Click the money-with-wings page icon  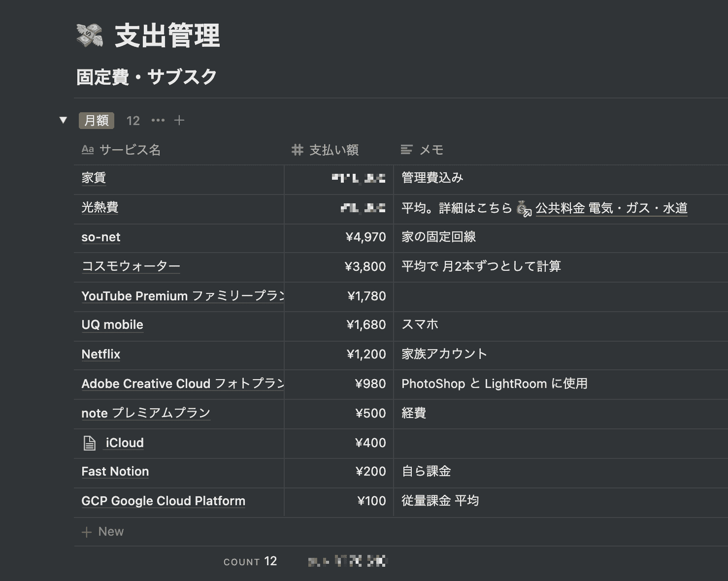coord(90,36)
